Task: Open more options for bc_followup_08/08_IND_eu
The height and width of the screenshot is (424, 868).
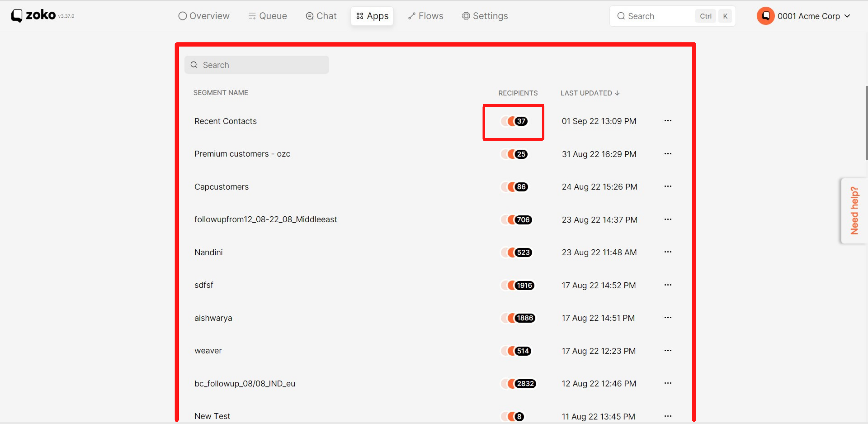Action: click(x=668, y=383)
